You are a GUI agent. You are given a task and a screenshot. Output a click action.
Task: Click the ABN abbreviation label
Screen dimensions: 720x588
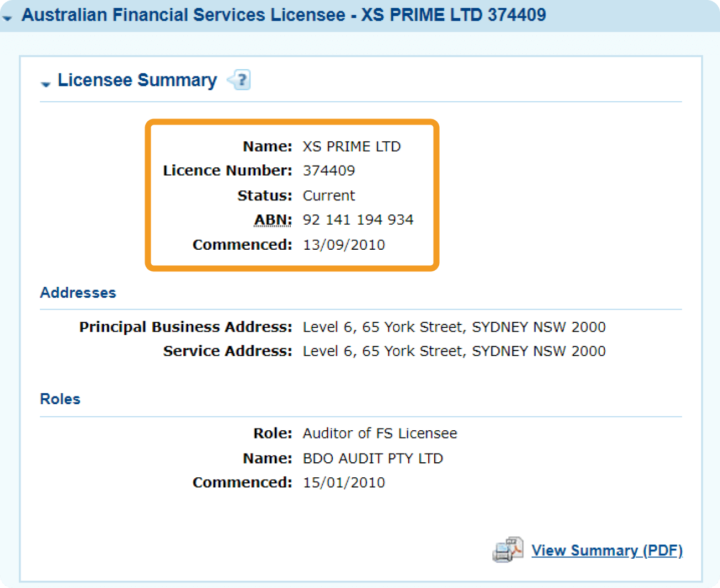(x=272, y=220)
